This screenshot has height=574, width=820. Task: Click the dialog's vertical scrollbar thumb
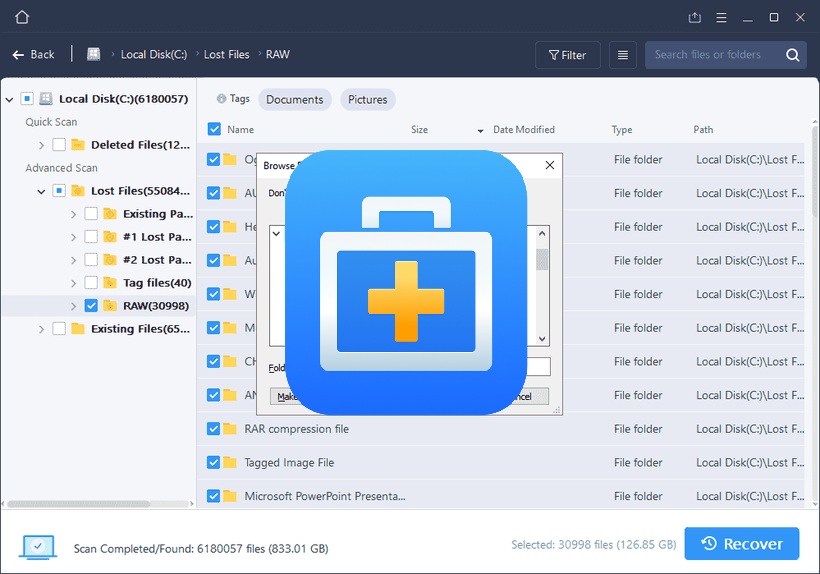tap(542, 260)
